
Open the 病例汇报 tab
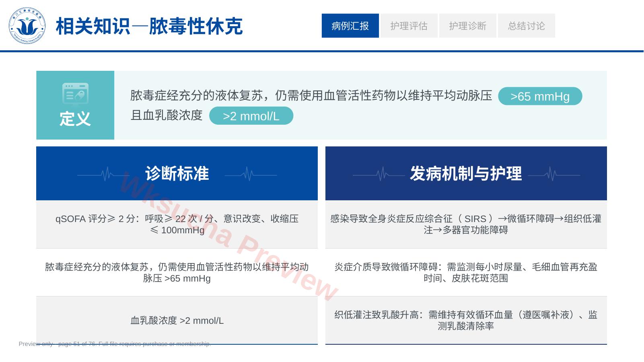point(350,26)
